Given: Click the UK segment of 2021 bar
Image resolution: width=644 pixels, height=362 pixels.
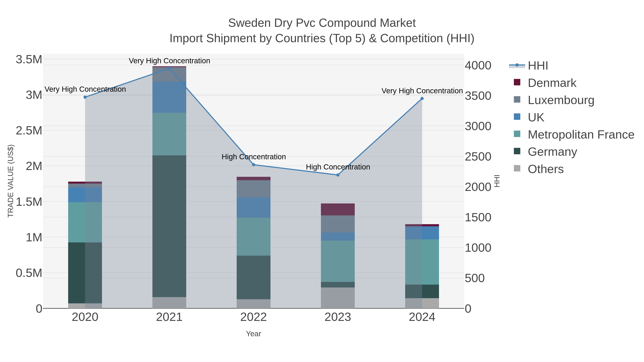Looking at the screenshot, I should click(x=169, y=97).
